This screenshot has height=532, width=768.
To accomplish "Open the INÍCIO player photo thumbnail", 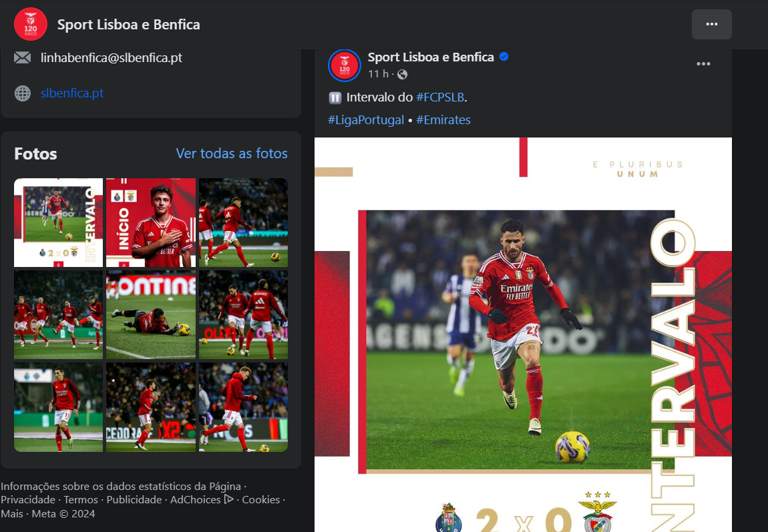I will click(151, 222).
